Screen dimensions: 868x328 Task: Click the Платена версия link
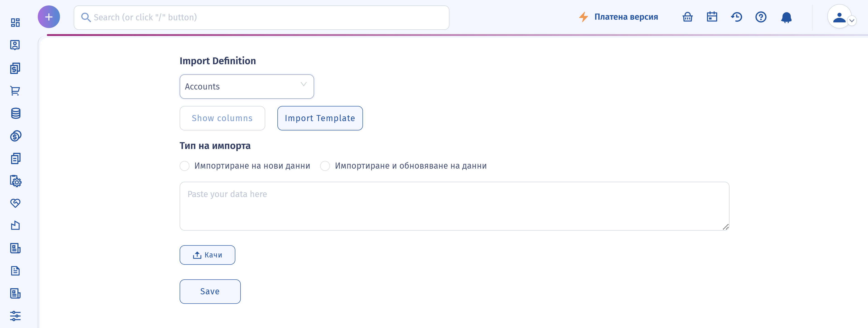[x=626, y=17]
